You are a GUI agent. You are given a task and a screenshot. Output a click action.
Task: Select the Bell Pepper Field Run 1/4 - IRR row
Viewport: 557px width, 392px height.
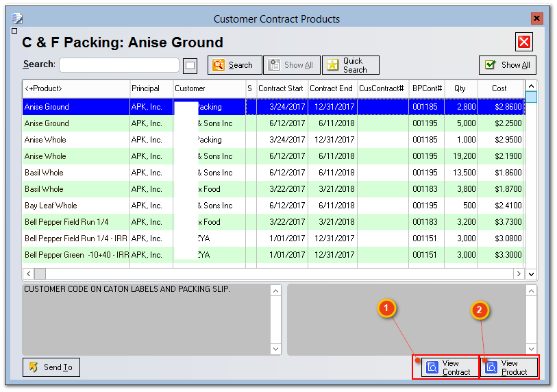coord(273,238)
